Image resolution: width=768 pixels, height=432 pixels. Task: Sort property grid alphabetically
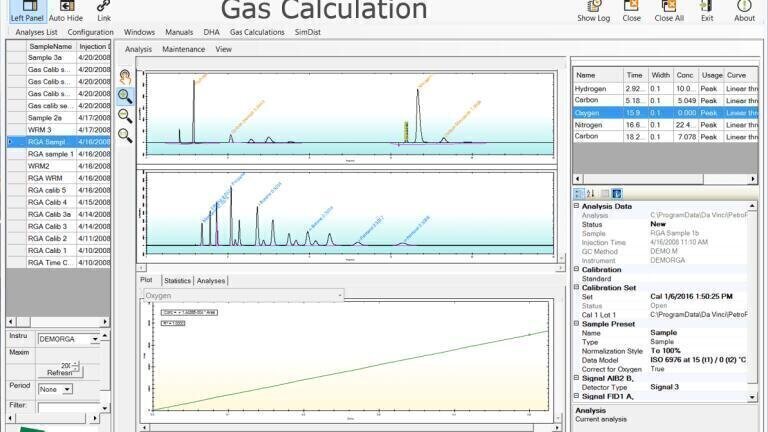pyautogui.click(x=591, y=193)
